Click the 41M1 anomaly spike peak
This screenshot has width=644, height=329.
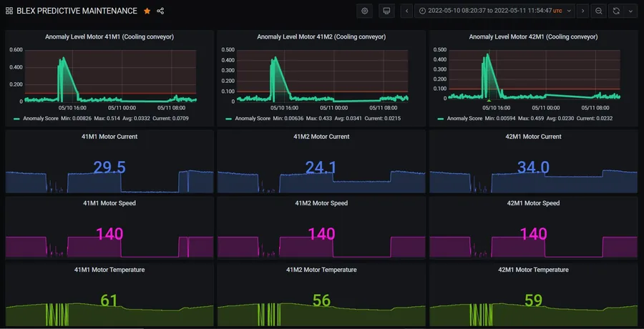coord(63,58)
